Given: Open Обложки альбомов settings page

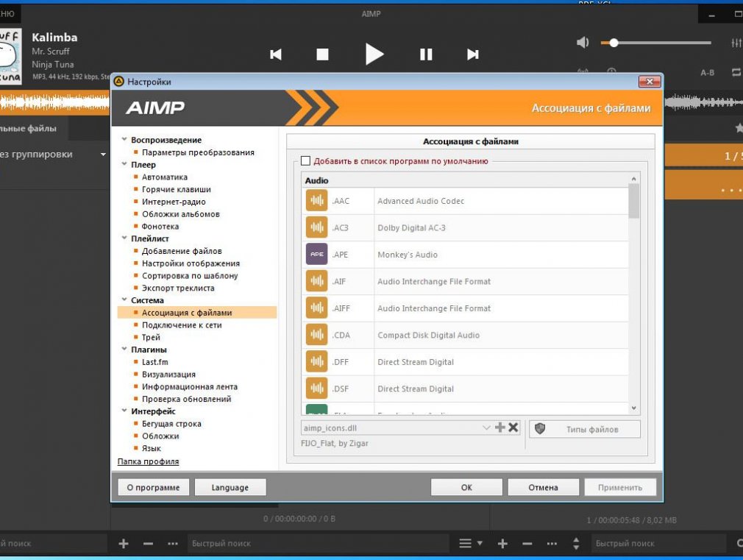Looking at the screenshot, I should point(180,214).
